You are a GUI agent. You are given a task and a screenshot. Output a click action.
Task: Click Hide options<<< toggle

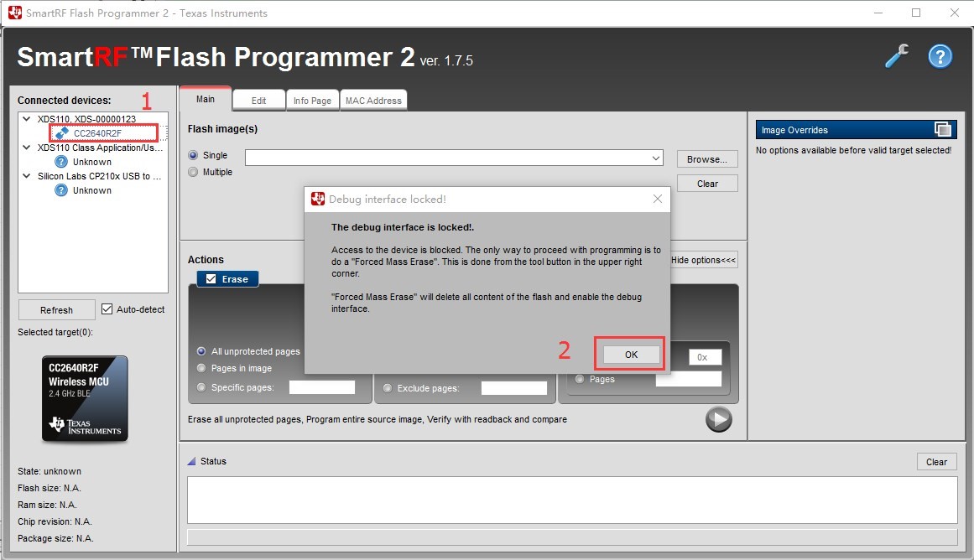(704, 260)
